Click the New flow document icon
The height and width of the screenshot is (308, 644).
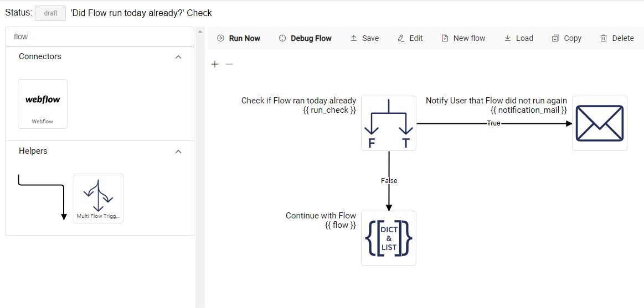coord(445,38)
